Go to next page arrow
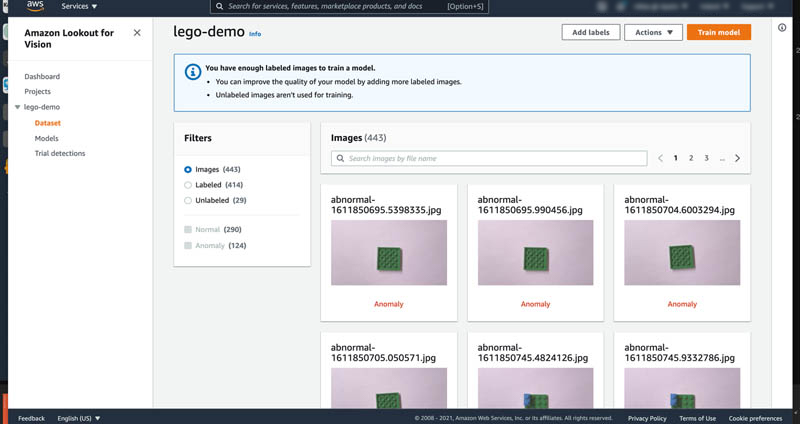This screenshot has height=424, width=800. click(737, 159)
